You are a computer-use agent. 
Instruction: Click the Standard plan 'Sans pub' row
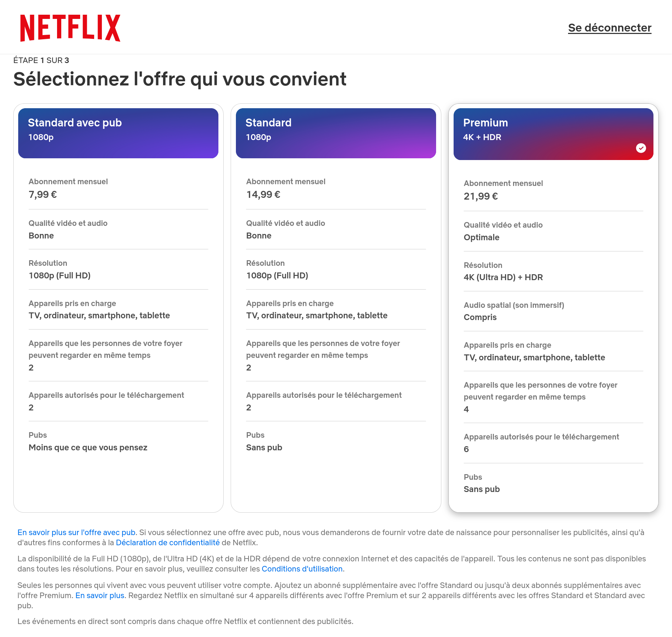[336, 441]
